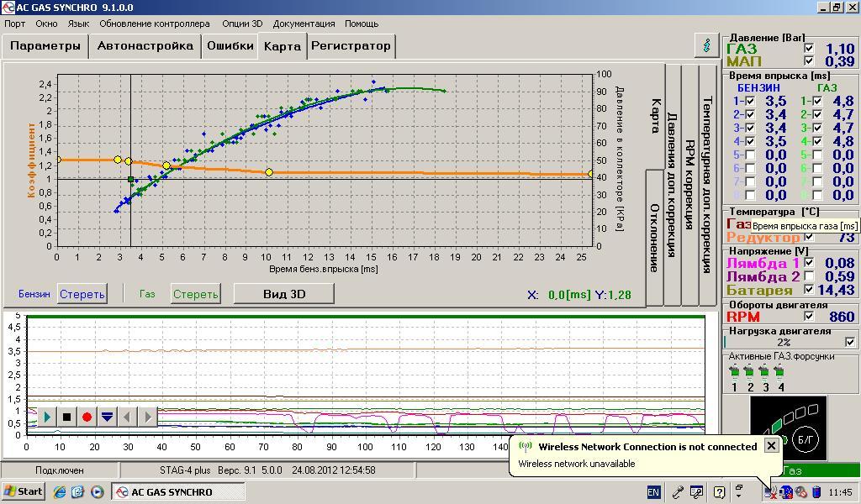Viewport: 861px width, 504px height.
Task: Select the vertical RPM коррекция tab
Action: pyautogui.click(x=689, y=184)
